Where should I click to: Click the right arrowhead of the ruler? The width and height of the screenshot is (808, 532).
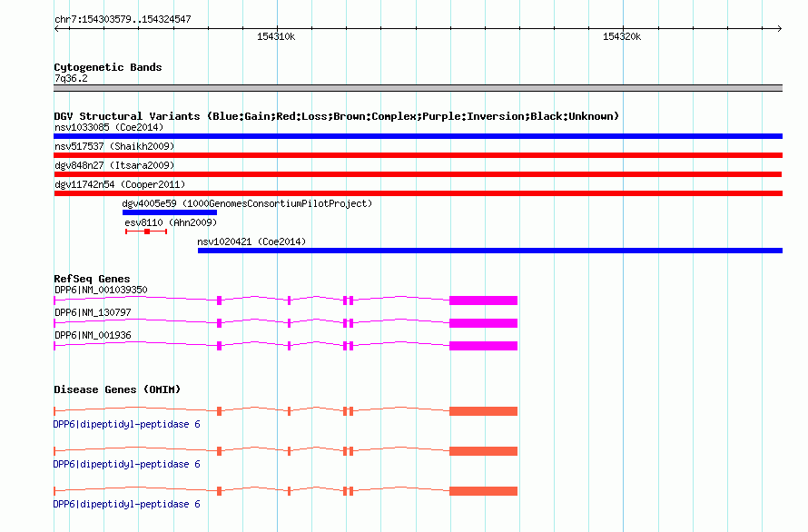pos(780,28)
